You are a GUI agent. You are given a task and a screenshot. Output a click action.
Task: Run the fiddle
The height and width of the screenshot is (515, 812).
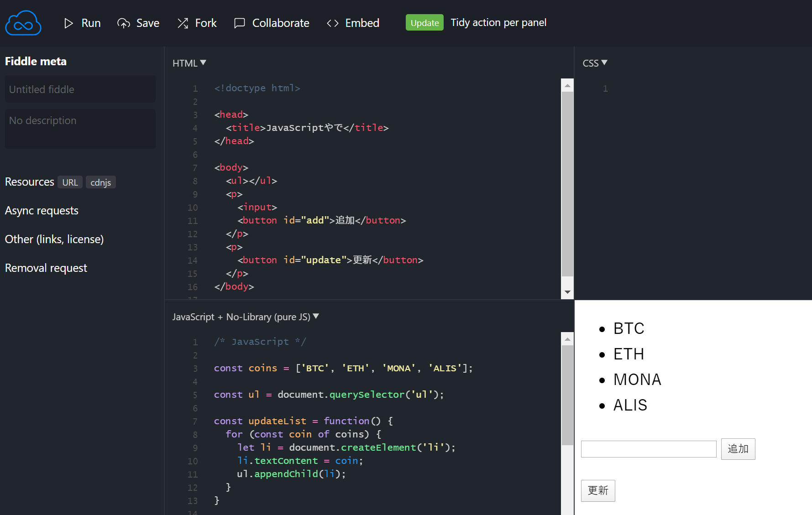(82, 23)
